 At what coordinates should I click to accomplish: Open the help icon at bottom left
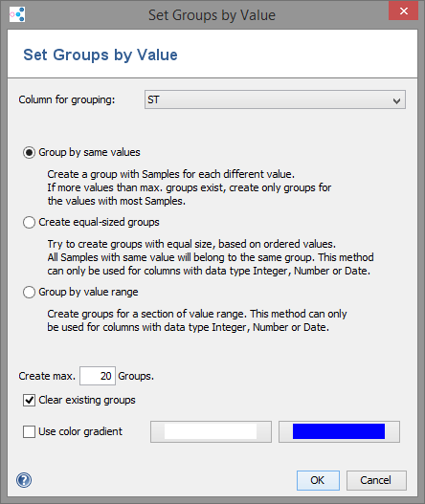(x=24, y=480)
